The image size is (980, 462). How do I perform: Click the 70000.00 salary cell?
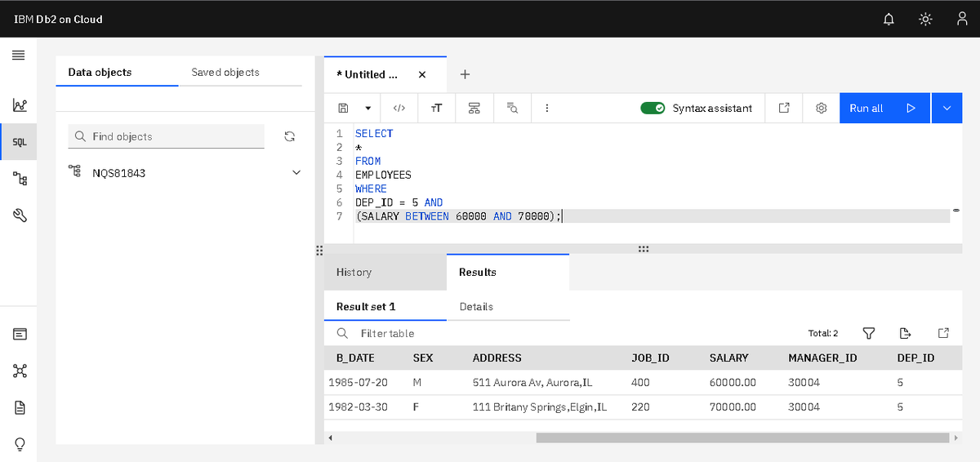coord(733,406)
